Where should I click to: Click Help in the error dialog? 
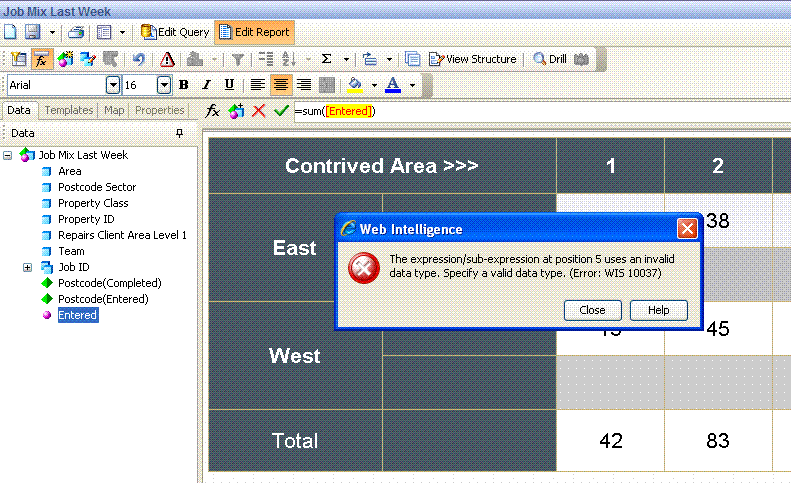[658, 310]
